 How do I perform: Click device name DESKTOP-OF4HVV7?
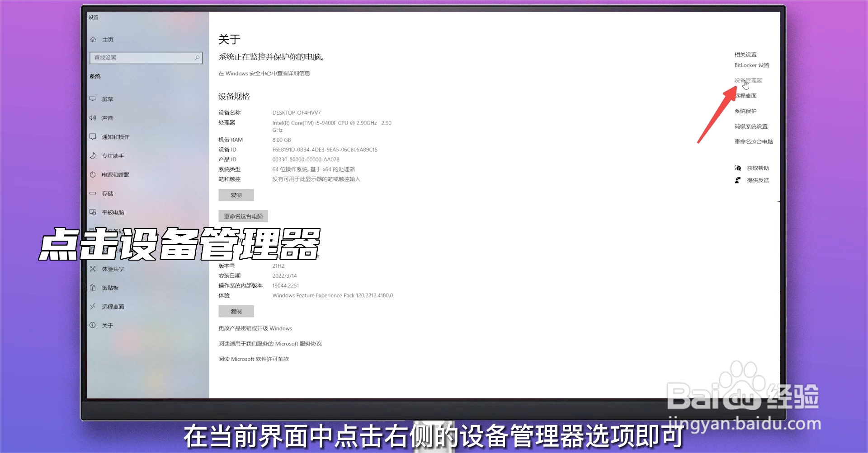pos(296,112)
